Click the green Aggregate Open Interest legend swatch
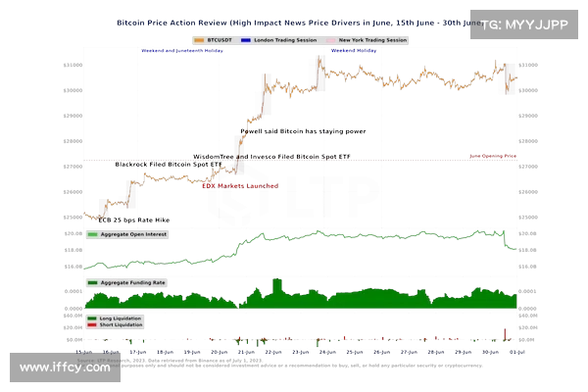 pos(93,235)
